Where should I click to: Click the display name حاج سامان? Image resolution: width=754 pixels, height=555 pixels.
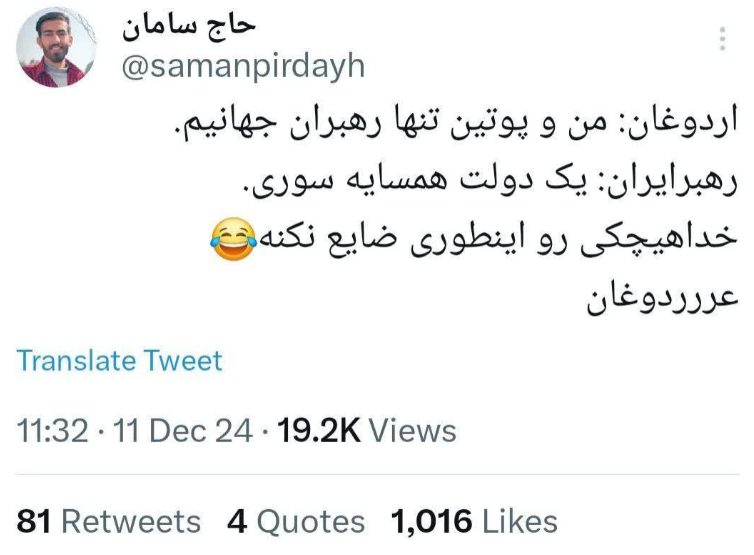pyautogui.click(x=188, y=28)
